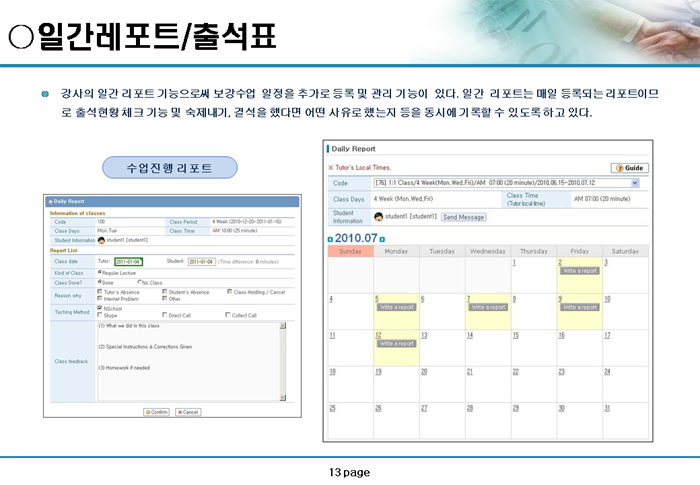This screenshot has height=485, width=700.
Task: Click the student1 avatar icon beside Send Message
Action: tap(379, 217)
